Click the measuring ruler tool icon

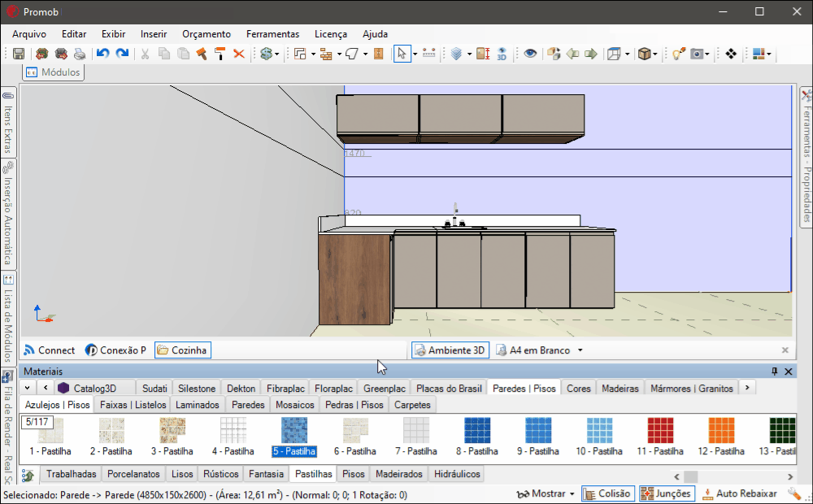(x=429, y=54)
